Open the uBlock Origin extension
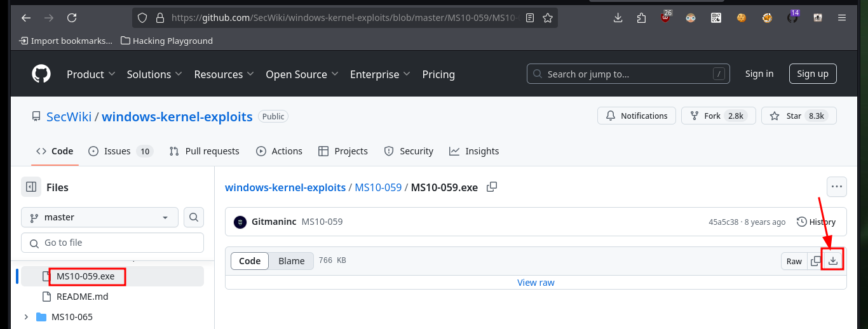The image size is (868, 329). pyautogui.click(x=665, y=17)
